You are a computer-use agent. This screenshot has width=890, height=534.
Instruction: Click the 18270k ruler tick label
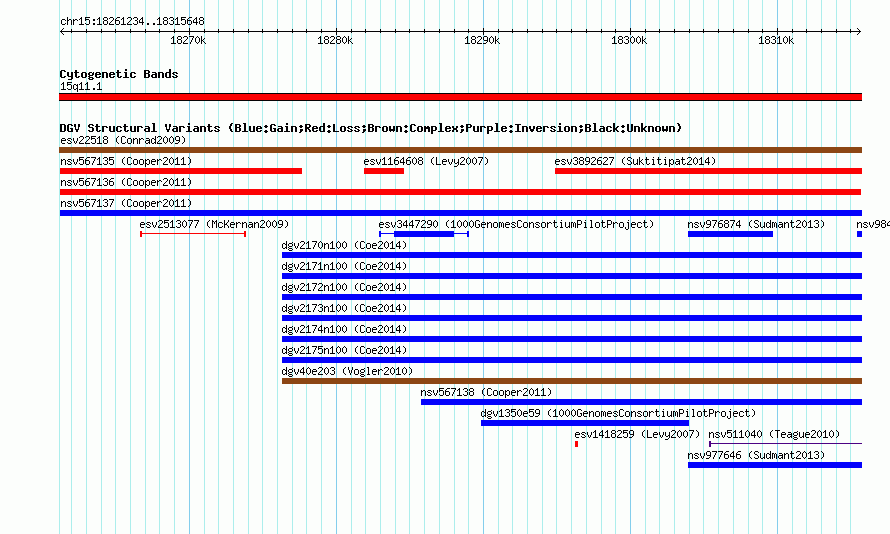[188, 41]
